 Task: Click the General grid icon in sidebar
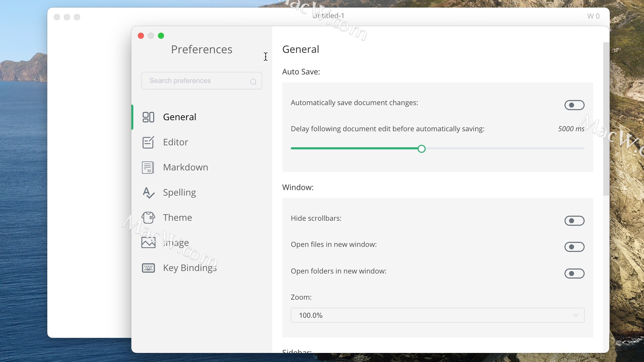pyautogui.click(x=148, y=117)
